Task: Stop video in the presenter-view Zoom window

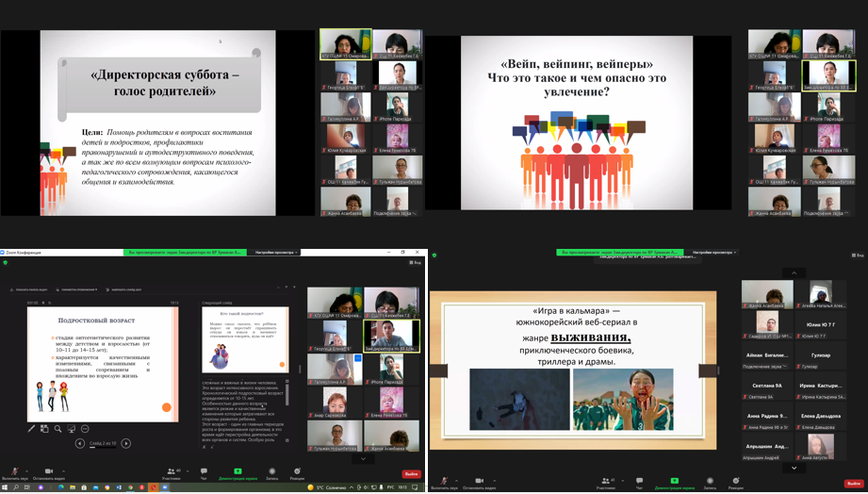Action: coord(48,472)
